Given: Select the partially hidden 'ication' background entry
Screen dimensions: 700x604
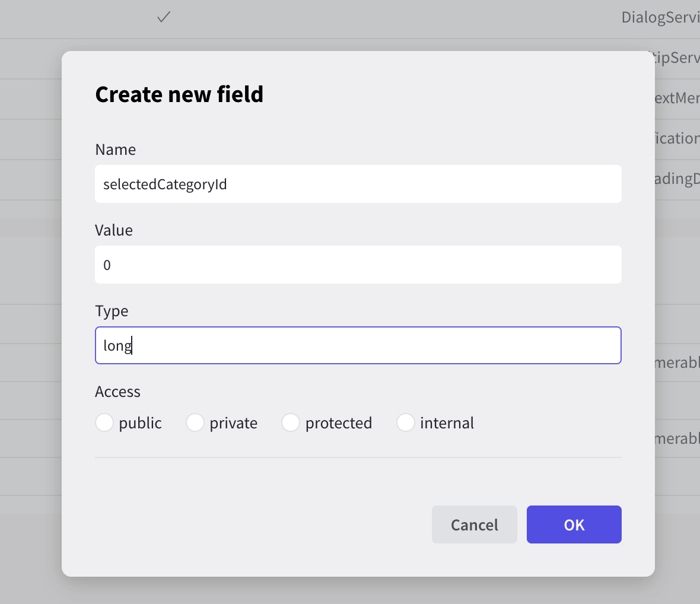Looking at the screenshot, I should pos(677,138).
